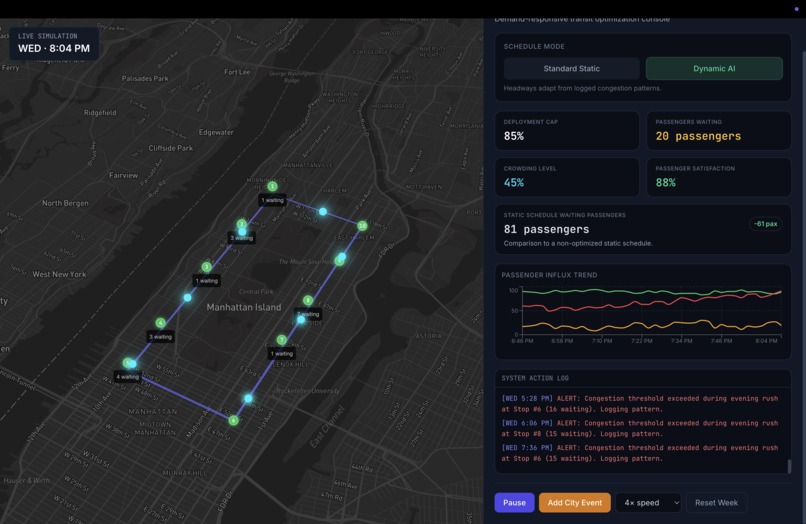Select stop 10 marker in East Harlem
806x524 pixels.
tap(362, 225)
